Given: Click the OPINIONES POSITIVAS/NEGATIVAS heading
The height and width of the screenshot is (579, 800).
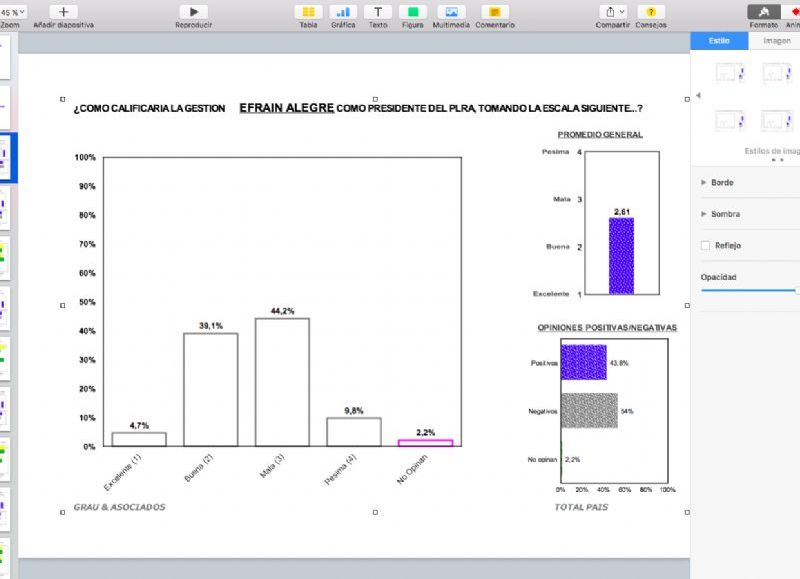Looking at the screenshot, I should click(x=607, y=328).
